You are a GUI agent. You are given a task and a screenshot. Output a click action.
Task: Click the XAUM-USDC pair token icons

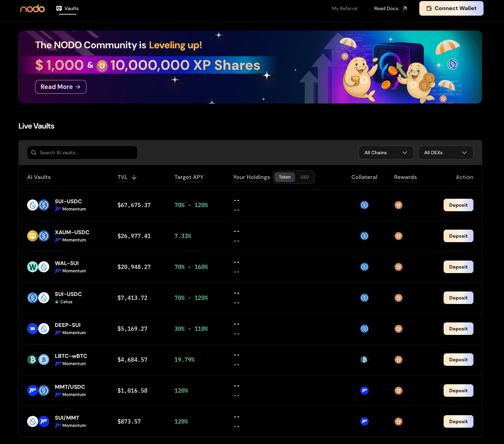pos(38,236)
